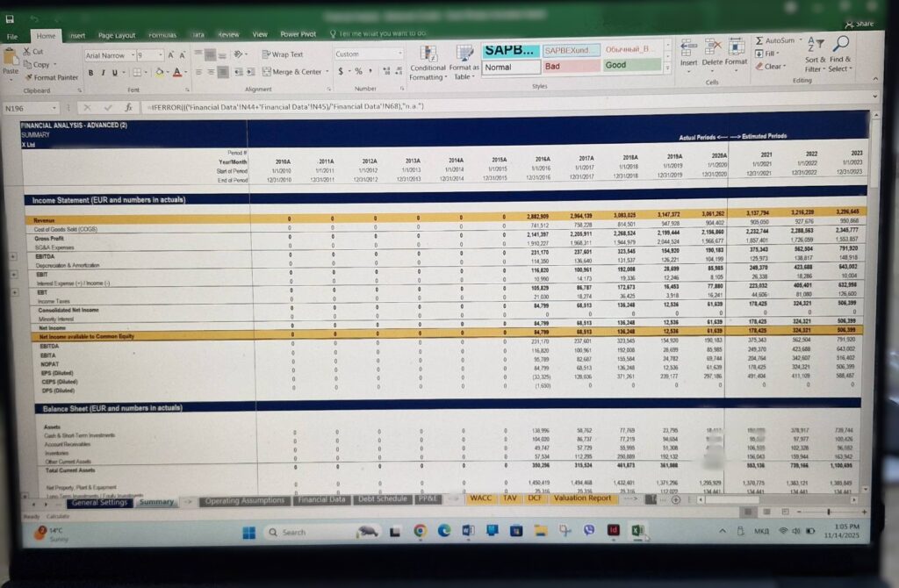The height and width of the screenshot is (588, 899).
Task: Click the Share button
Action: [859, 24]
